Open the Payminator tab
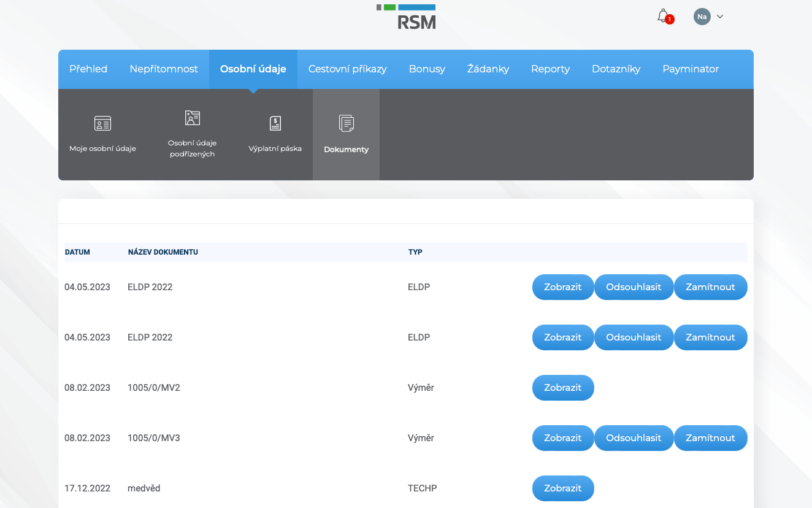 click(691, 69)
